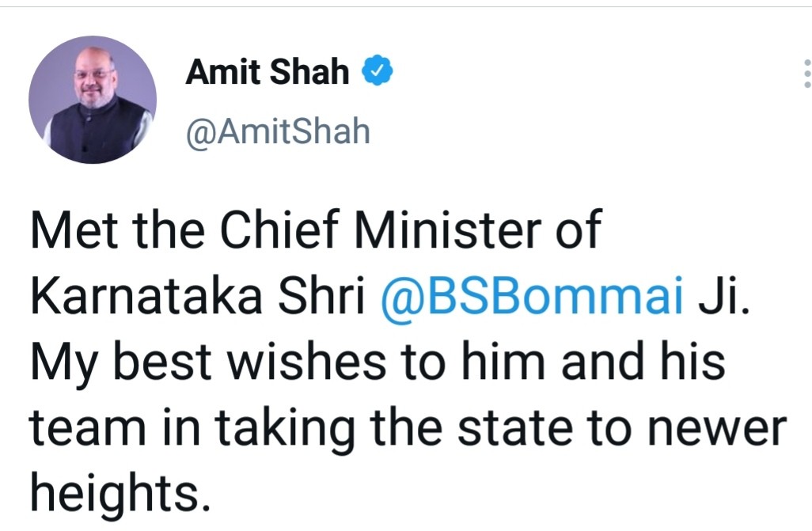This screenshot has width=812, height=531.
Task: Open the tweet's three-dot more options
Action: pos(806,73)
